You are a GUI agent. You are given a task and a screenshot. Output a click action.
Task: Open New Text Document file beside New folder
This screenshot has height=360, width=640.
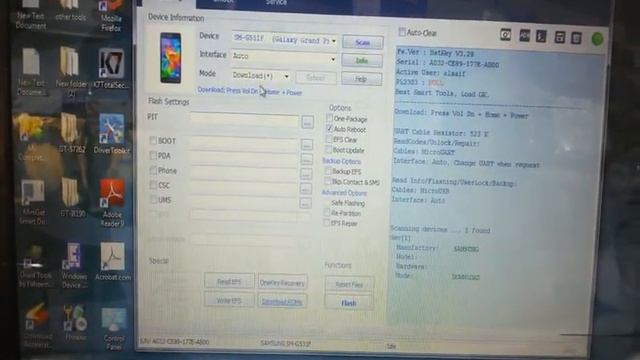tap(31, 72)
